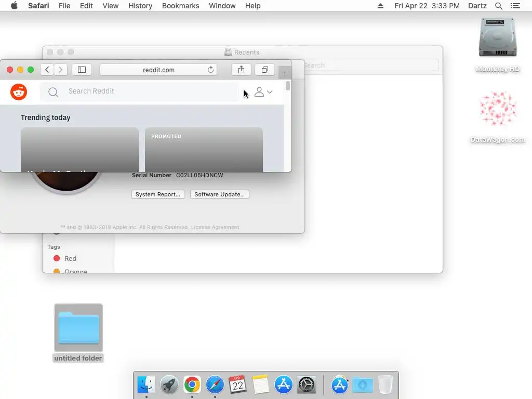Open the License Agreement link
The width and height of the screenshot is (532, 399).
[215, 228]
